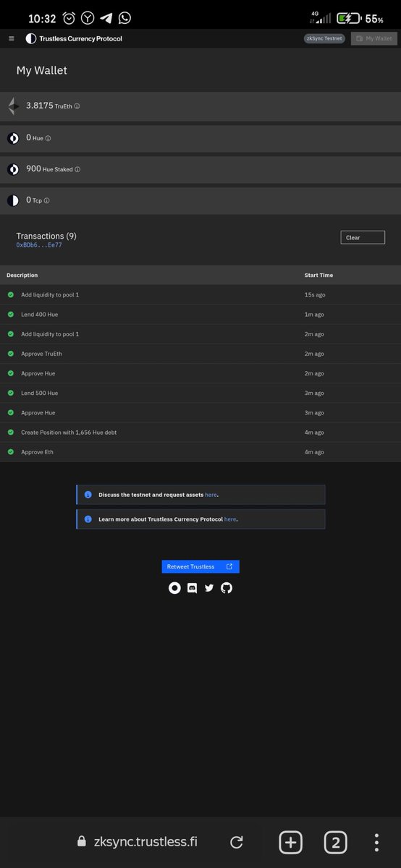Image resolution: width=401 pixels, height=868 pixels.
Task: Tap the battery indicator showing 55%
Action: tap(359, 18)
